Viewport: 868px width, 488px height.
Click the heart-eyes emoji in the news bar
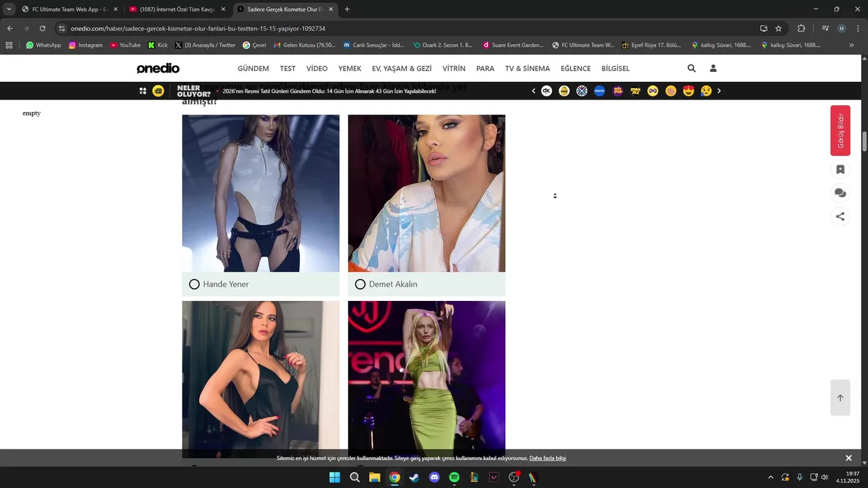coord(688,91)
